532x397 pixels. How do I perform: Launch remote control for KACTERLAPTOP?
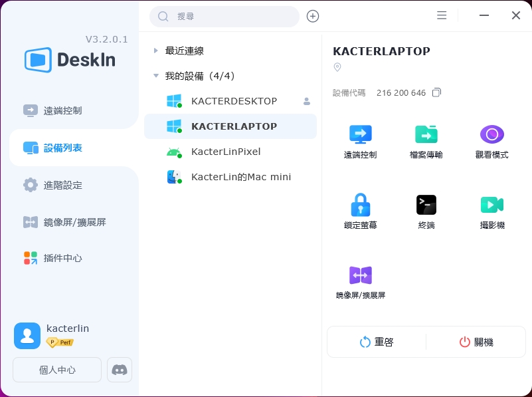(x=360, y=135)
